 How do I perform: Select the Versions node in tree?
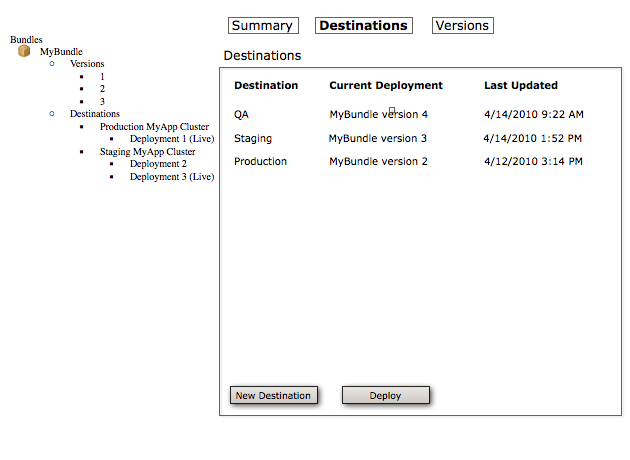87,64
